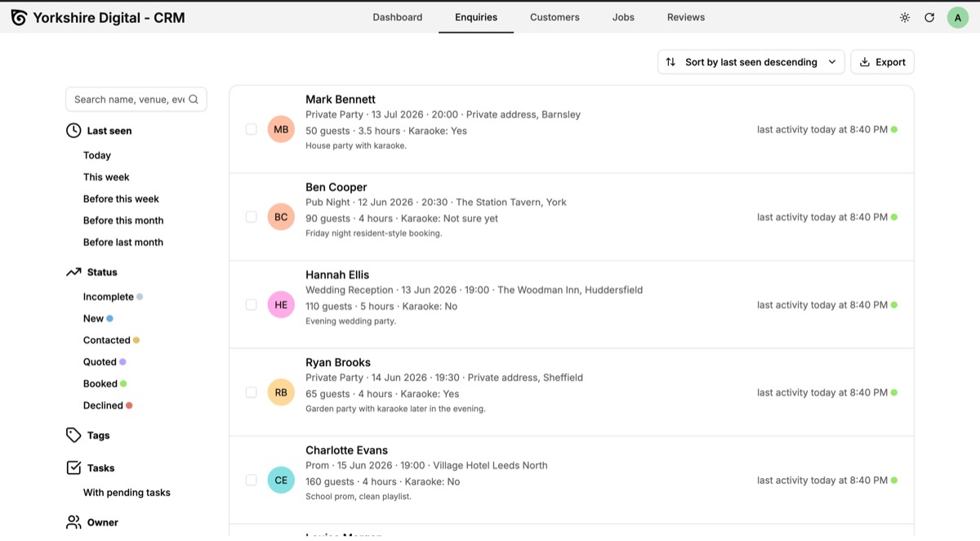Click Mark Bennett's last activity timestamp
The width and height of the screenshot is (980, 541).
[x=822, y=129]
